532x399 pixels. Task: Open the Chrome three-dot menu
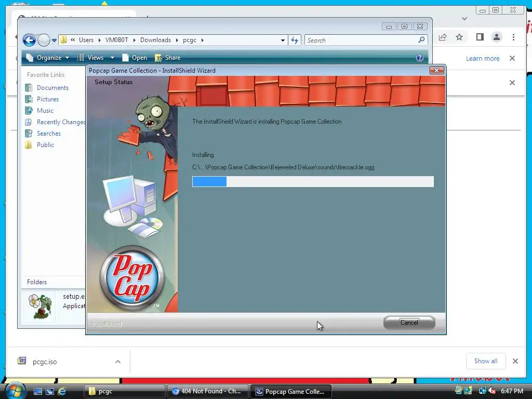pos(513,37)
